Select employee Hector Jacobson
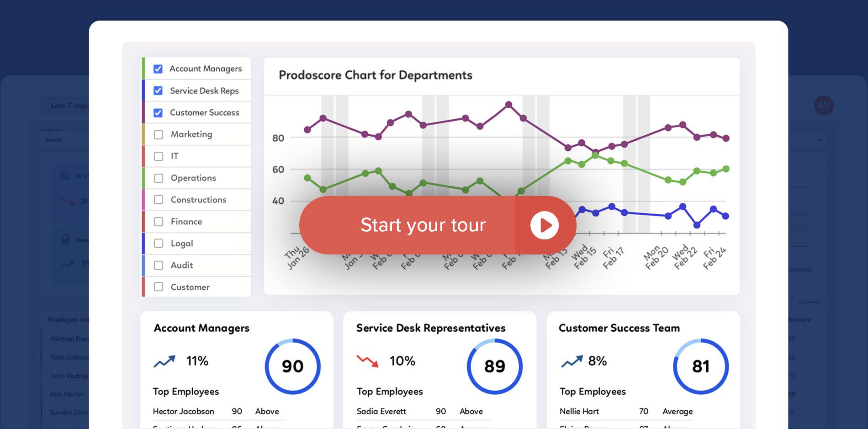868x429 pixels. point(183,411)
